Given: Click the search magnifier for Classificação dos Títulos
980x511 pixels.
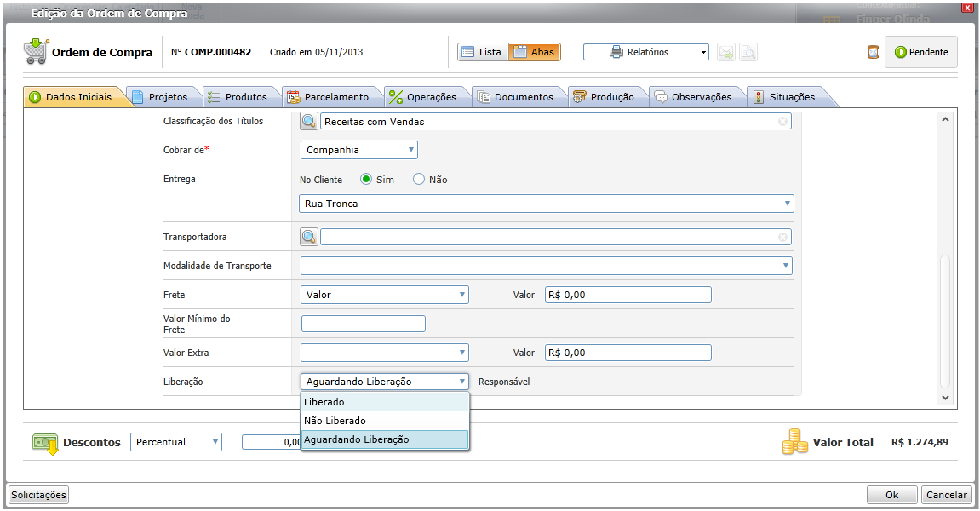Looking at the screenshot, I should tap(309, 121).
